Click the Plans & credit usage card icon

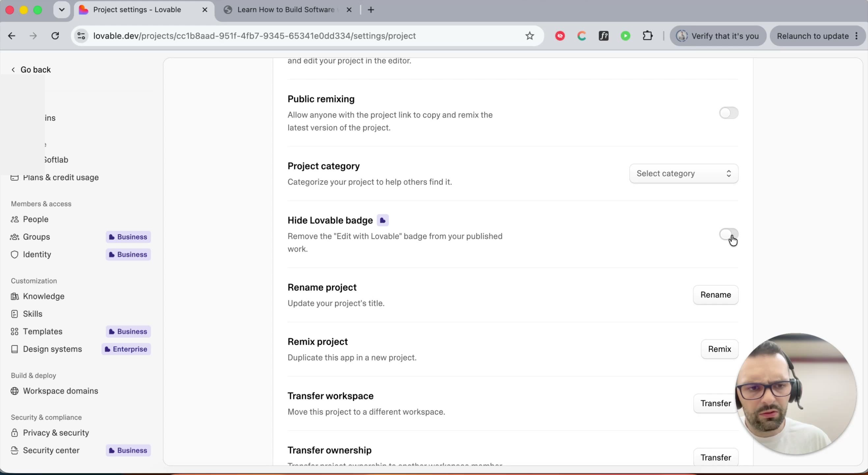pos(14,177)
